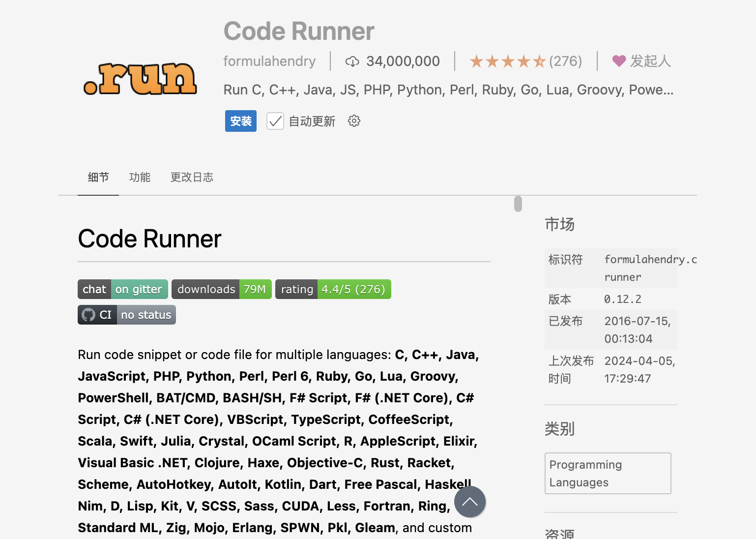Click the Code Runner .run logo
Image resolution: width=756 pixels, height=539 pixels.
coord(141,79)
